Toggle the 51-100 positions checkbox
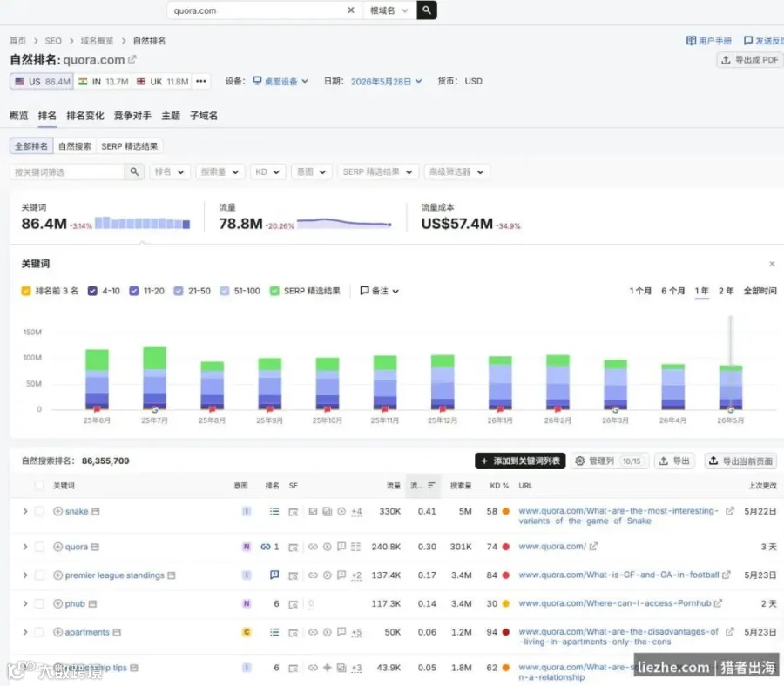Viewport: 784px width, 686px height. point(225,291)
